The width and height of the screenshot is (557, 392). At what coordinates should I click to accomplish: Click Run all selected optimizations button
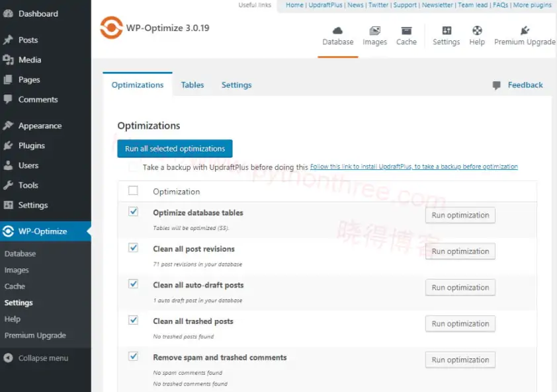175,149
